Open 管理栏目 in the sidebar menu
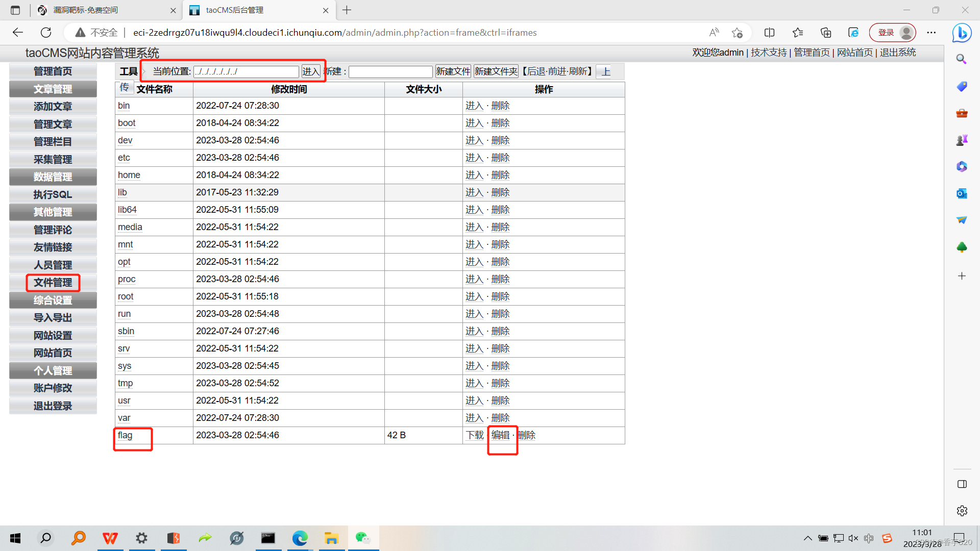 pyautogui.click(x=53, y=141)
